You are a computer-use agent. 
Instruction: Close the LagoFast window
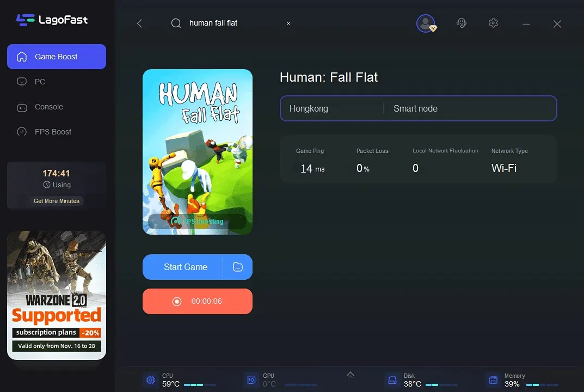[557, 24]
